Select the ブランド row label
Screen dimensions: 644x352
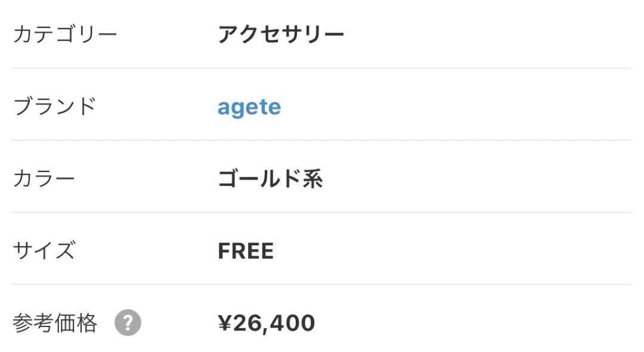click(x=55, y=106)
